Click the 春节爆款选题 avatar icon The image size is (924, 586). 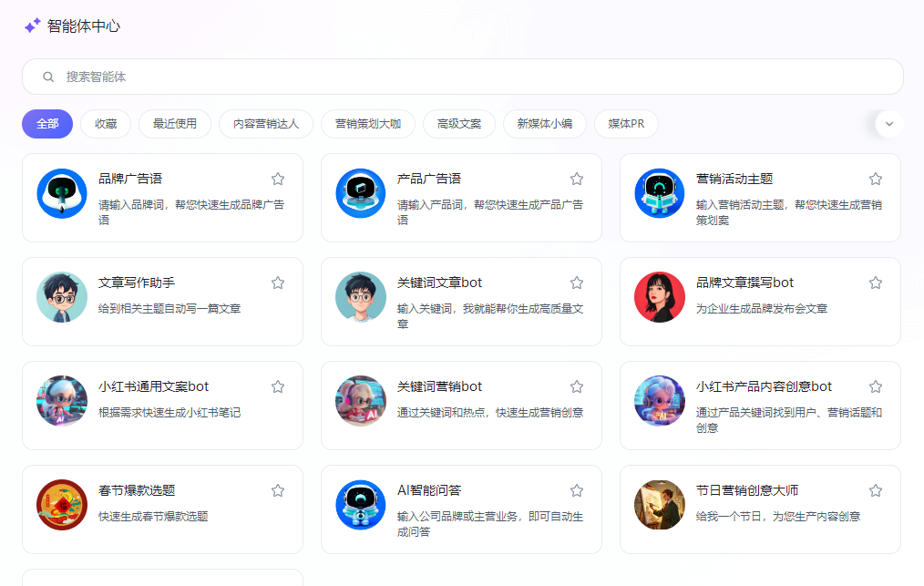click(x=62, y=505)
